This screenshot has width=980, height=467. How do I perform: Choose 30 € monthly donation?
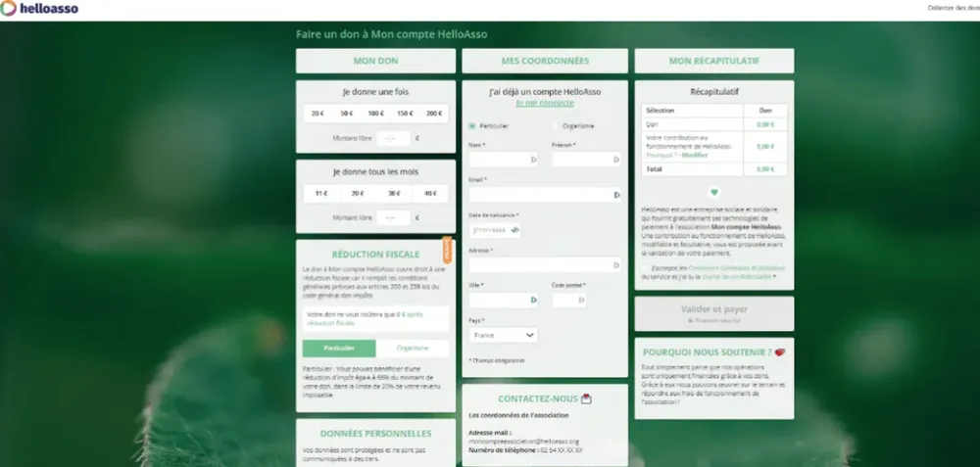pos(394,194)
